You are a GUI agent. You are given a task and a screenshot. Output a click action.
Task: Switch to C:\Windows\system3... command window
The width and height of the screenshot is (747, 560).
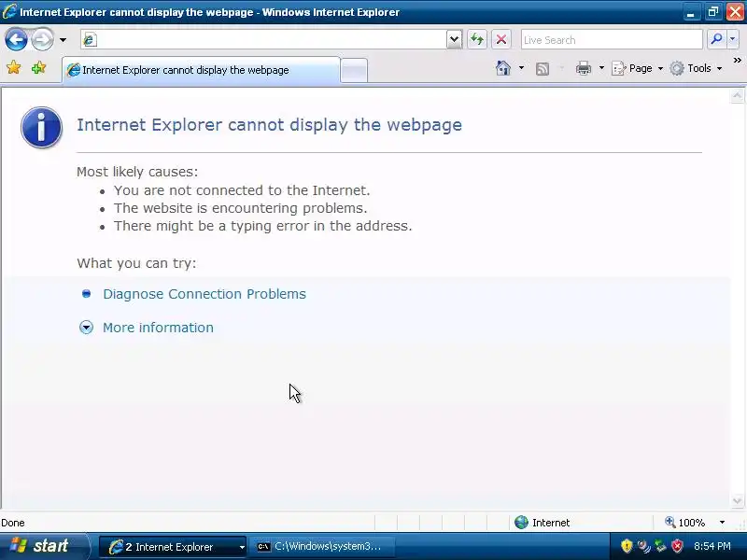pyautogui.click(x=322, y=547)
